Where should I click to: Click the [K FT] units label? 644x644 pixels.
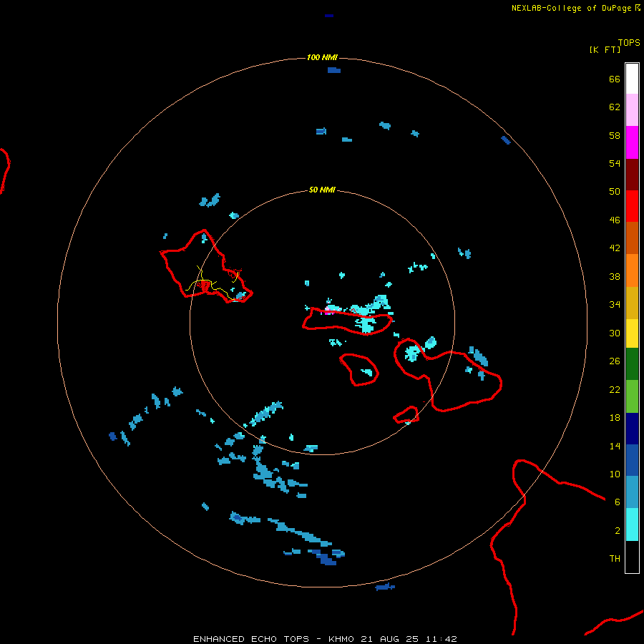click(605, 49)
